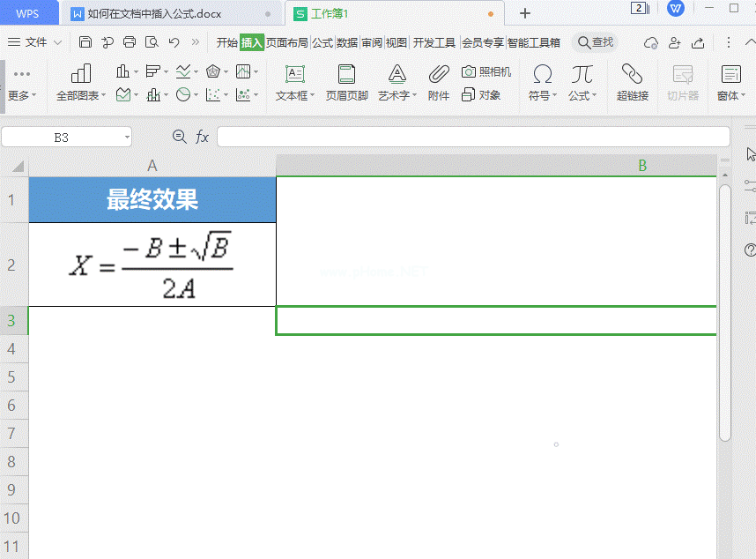Insert a radar chart icon
This screenshot has width=756, height=559.
pyautogui.click(x=212, y=72)
